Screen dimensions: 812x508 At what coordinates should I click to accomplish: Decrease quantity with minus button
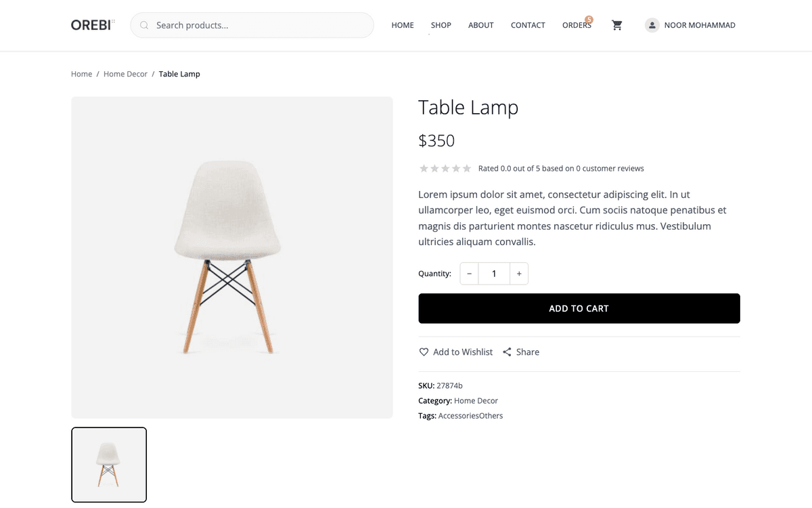(x=469, y=274)
